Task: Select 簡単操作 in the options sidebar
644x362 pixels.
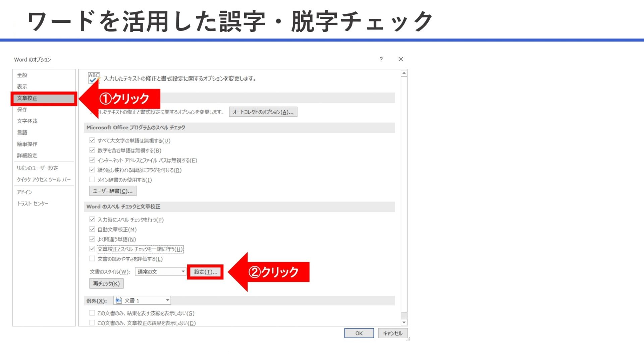Action: [x=44, y=144]
